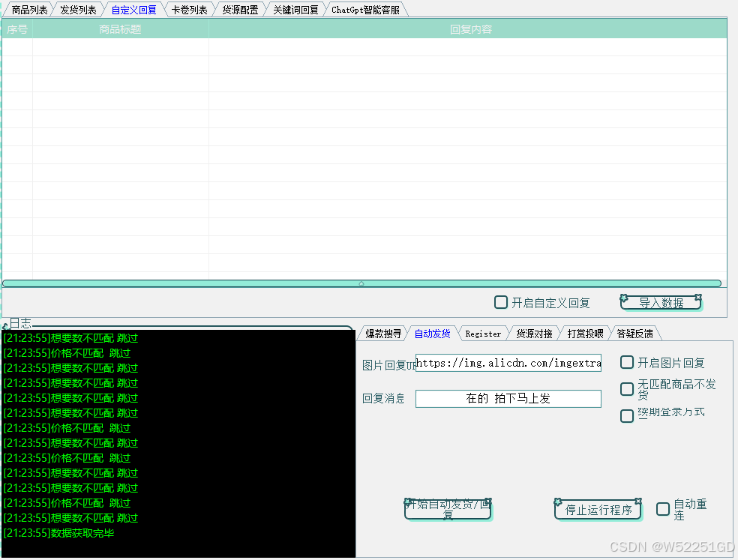Screen dimensions: 738x560
Task: Click the horizontal scrollbar under the table
Action: click(x=361, y=283)
